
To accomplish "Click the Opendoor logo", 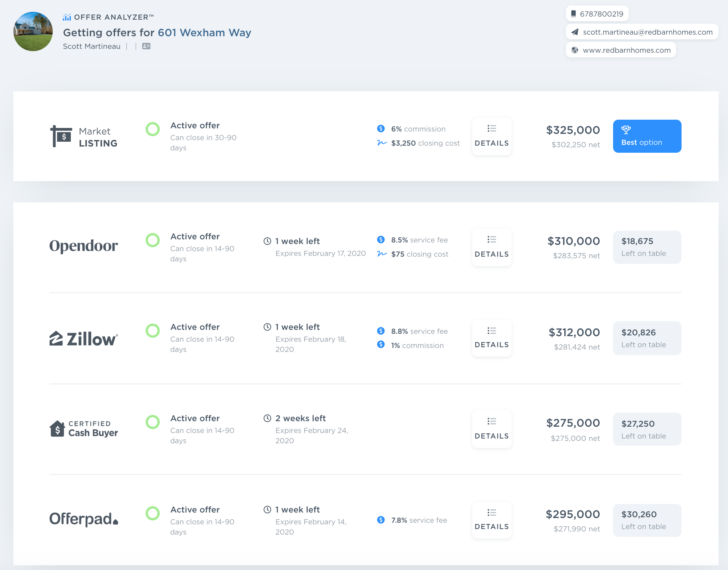I will 83,246.
